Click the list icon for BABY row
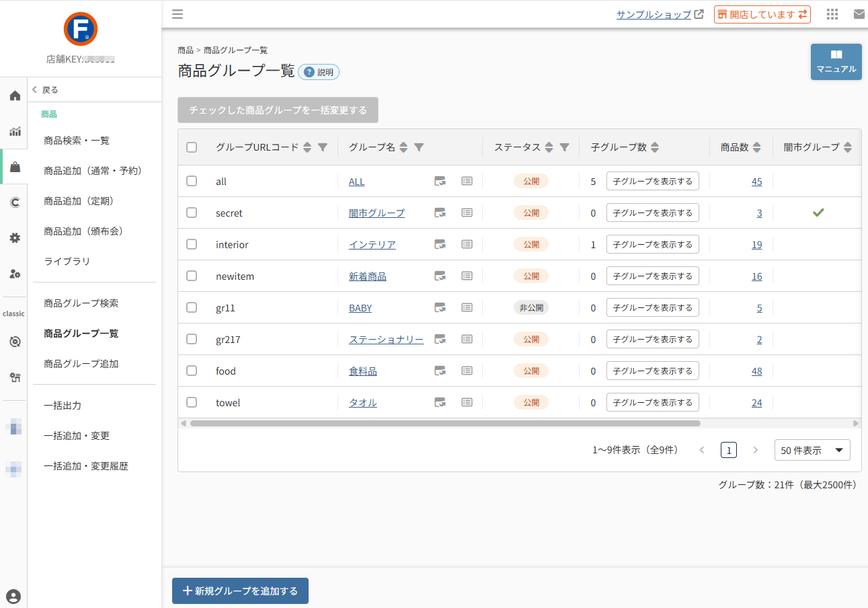The height and width of the screenshot is (608, 868). coord(467,307)
